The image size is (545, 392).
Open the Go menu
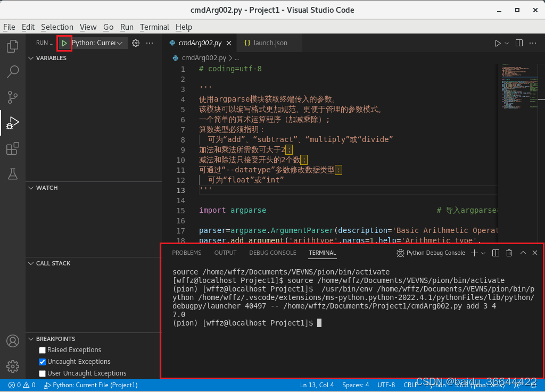tap(108, 27)
